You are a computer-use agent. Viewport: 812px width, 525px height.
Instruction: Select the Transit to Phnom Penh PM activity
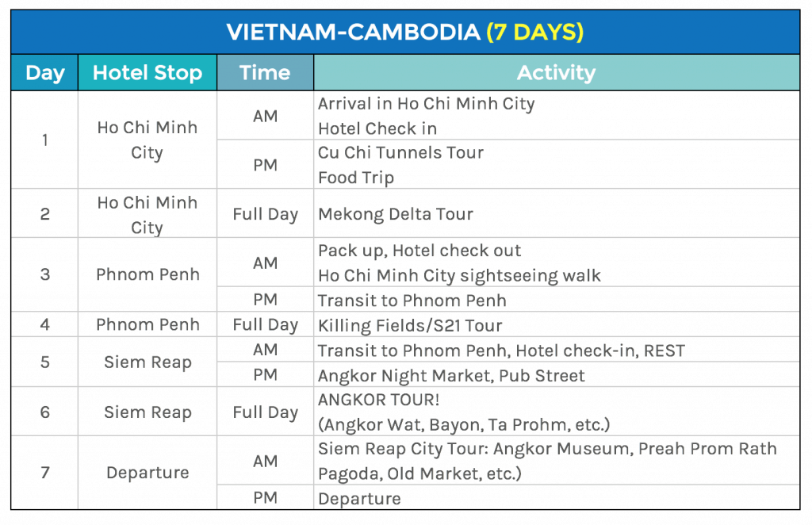point(412,301)
